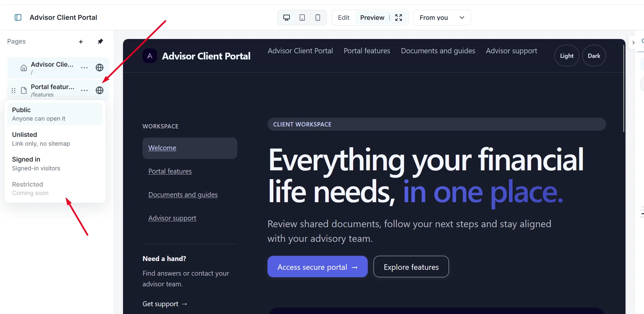Click the CLIENT WORKSPACE badge
This screenshot has height=314, width=644.
[437, 124]
